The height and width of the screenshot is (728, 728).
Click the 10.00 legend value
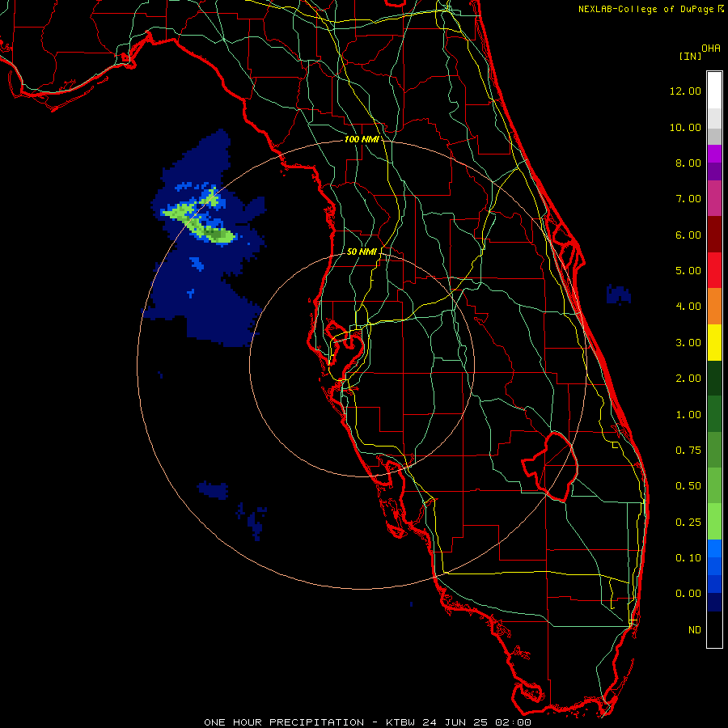pos(685,127)
